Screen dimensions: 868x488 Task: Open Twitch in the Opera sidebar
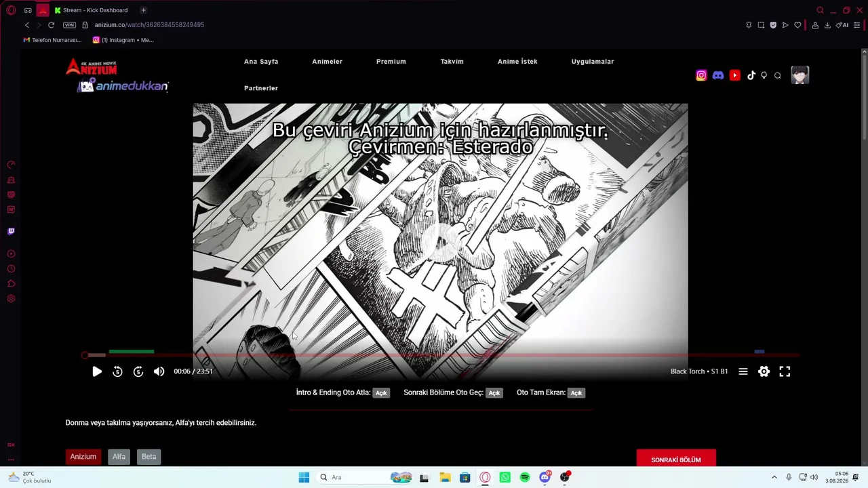point(11,231)
